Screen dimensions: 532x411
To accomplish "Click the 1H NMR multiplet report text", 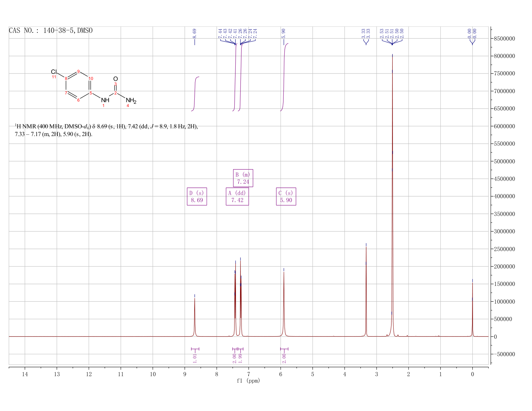I will [x=106, y=130].
